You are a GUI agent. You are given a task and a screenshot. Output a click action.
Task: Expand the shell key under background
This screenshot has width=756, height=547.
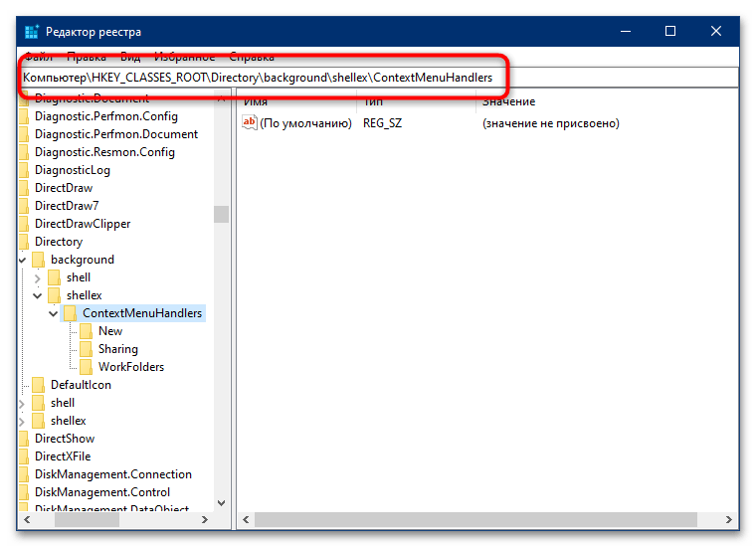(38, 278)
